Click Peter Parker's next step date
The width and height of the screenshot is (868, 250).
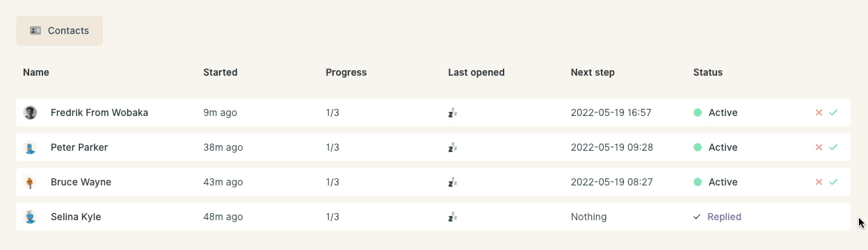(612, 147)
